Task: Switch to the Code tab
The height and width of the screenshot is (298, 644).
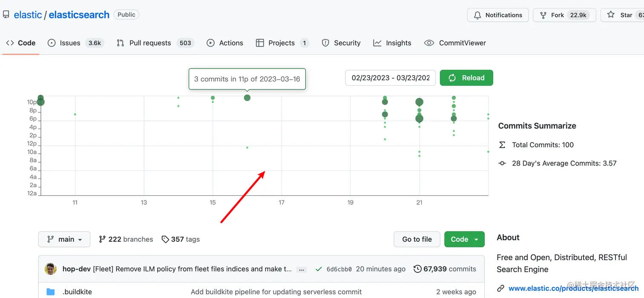Action: tap(21, 43)
